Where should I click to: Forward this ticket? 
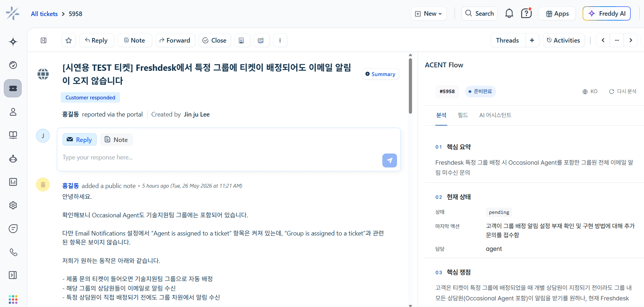[175, 40]
